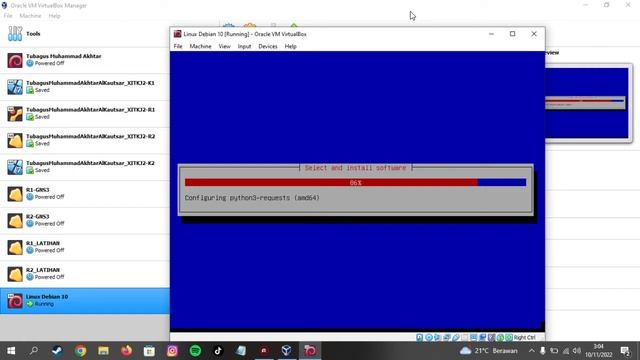Click the audio indicator in VM status bar
The width and height of the screenshot is (640, 360).
click(437, 338)
